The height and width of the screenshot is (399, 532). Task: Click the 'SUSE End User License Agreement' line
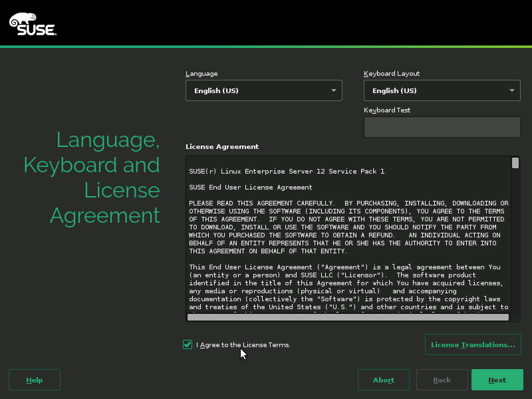(x=251, y=188)
